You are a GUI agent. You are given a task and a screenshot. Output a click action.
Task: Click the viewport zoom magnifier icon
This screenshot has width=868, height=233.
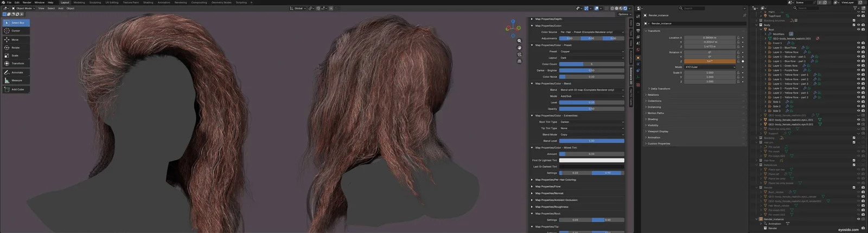(519, 41)
